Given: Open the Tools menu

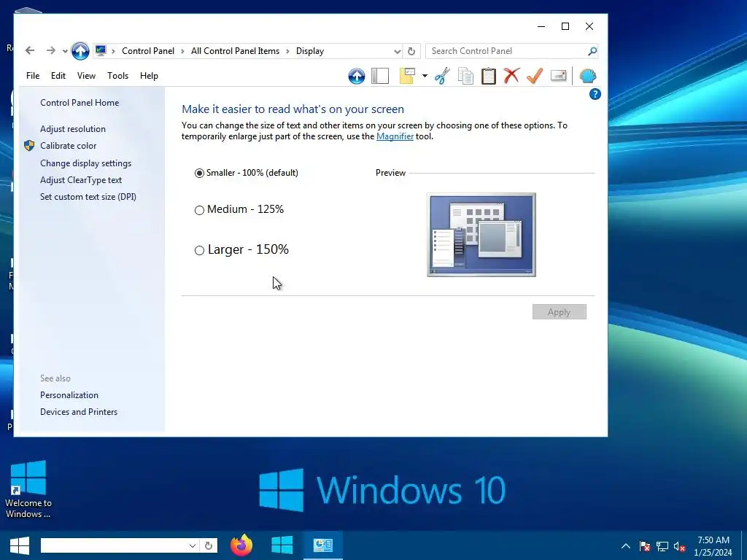Looking at the screenshot, I should pyautogui.click(x=117, y=76).
